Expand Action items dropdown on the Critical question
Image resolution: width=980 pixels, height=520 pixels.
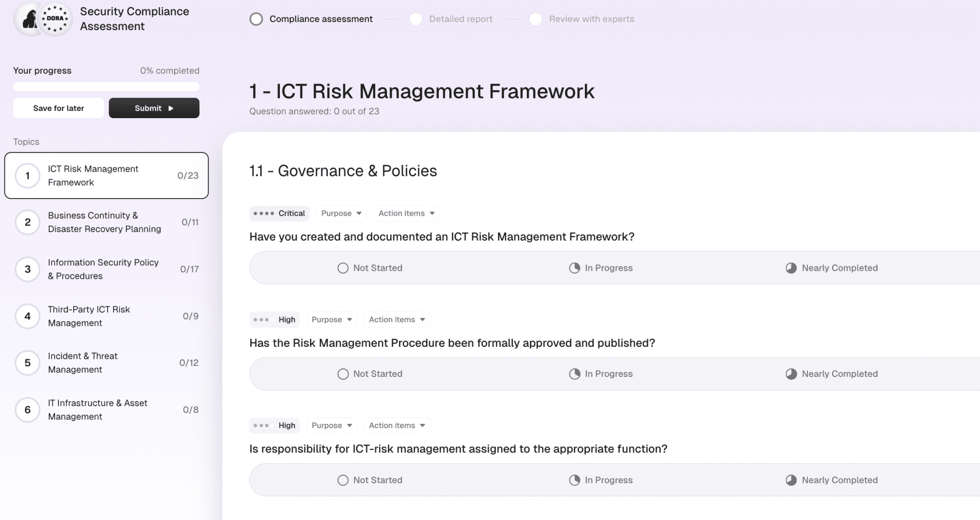[x=406, y=213]
